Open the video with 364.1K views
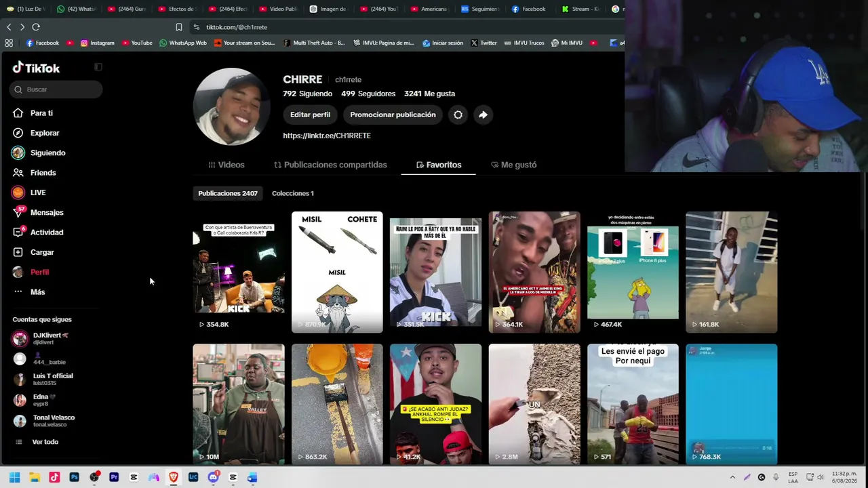 click(534, 272)
